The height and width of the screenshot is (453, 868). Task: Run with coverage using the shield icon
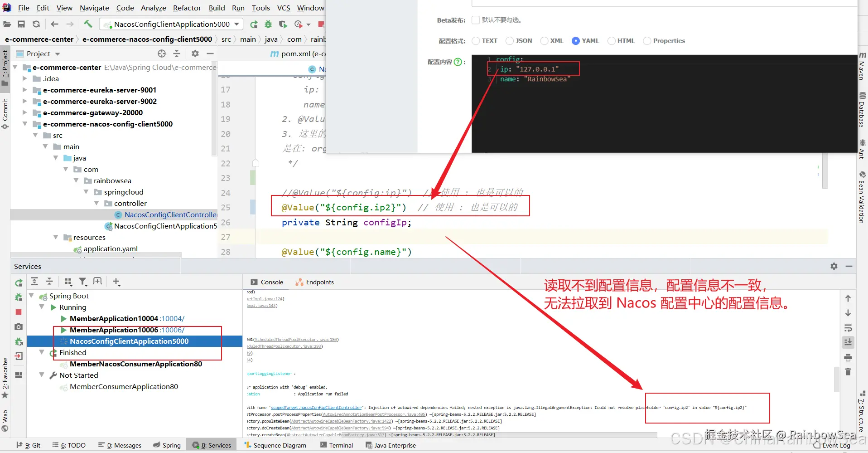coord(283,24)
